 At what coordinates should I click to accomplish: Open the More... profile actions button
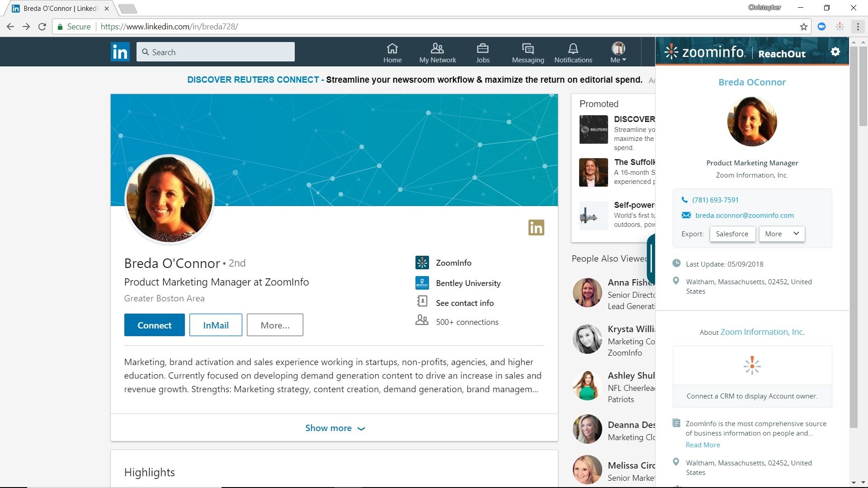pos(275,325)
